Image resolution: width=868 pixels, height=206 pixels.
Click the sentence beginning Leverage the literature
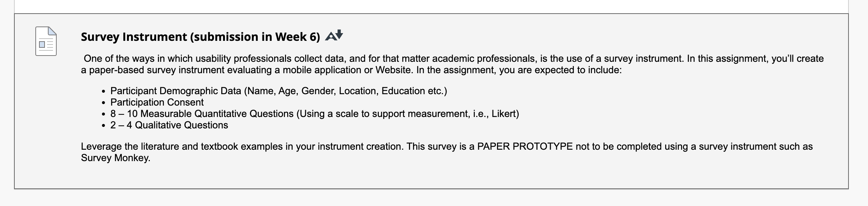pos(242,146)
